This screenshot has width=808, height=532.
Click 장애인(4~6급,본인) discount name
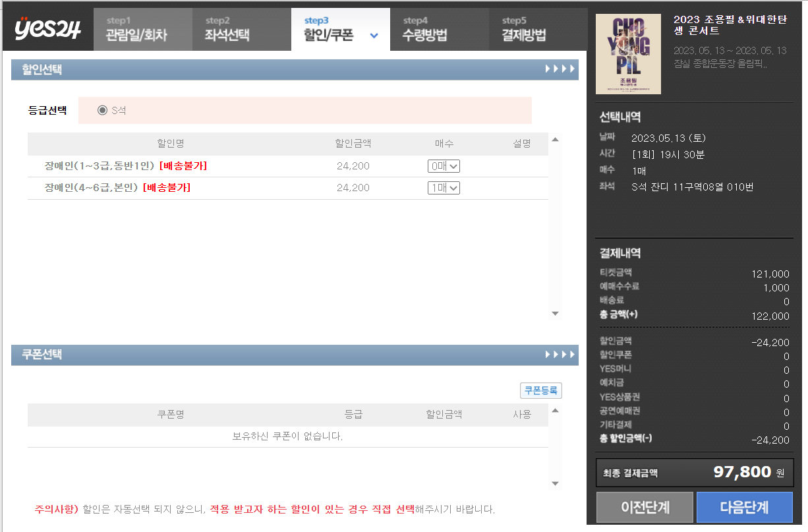pyautogui.click(x=91, y=187)
